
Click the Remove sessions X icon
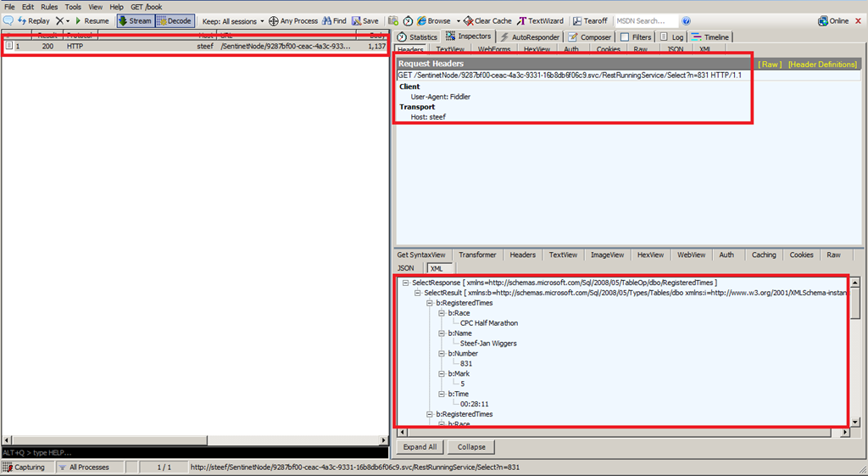[60, 20]
